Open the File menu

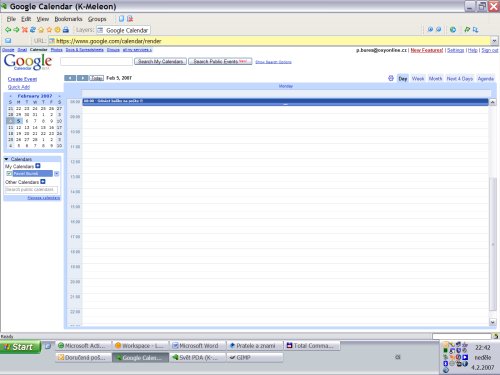click(11, 19)
